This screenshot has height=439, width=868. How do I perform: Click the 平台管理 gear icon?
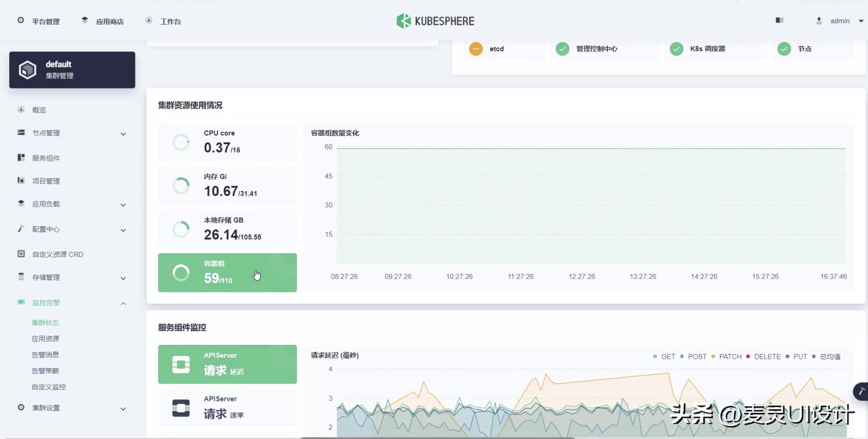[21, 21]
